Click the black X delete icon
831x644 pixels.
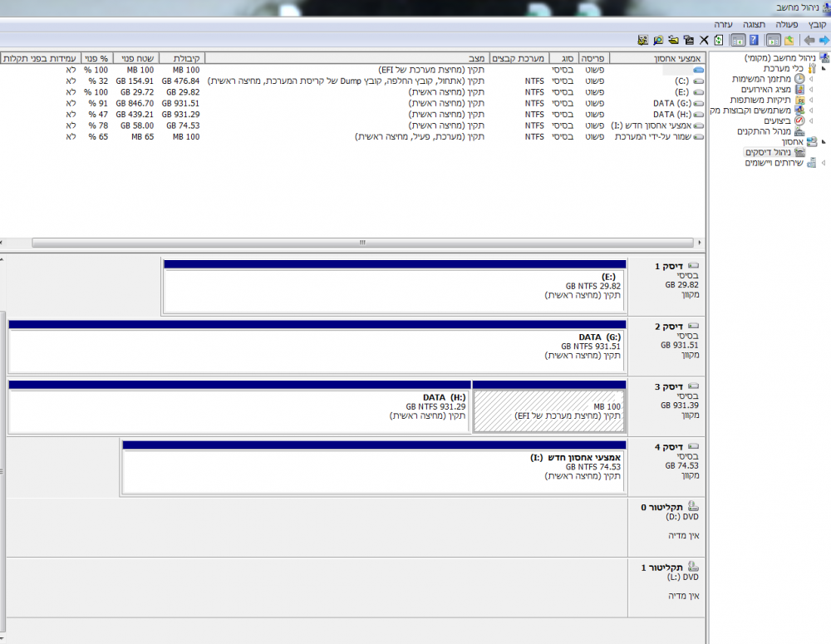pos(704,40)
